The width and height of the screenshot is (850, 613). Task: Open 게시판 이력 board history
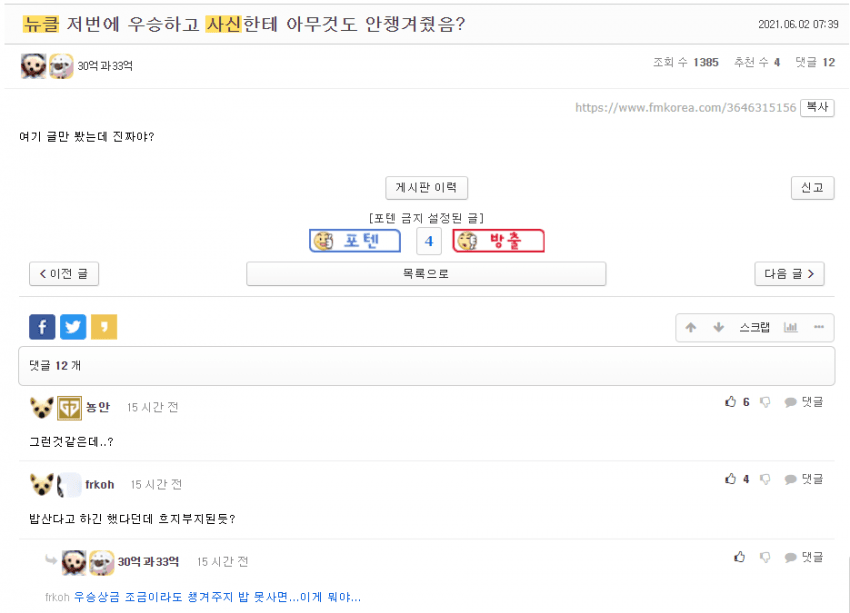pyautogui.click(x=427, y=188)
